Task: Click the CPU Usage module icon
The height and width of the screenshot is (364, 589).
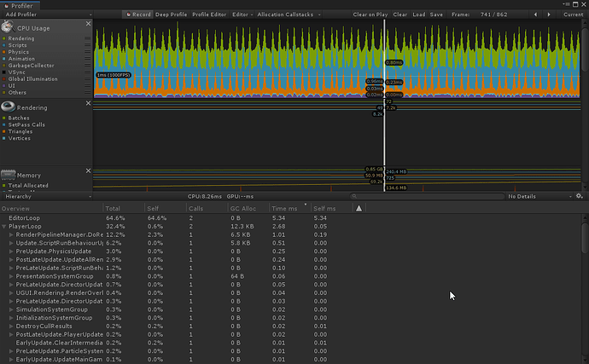Action: 9,27
